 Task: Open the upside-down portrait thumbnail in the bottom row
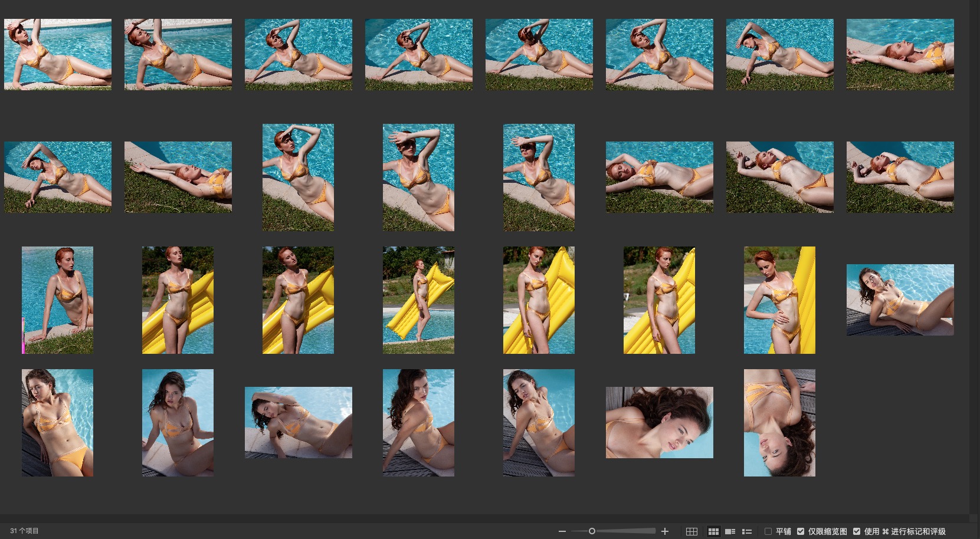(x=779, y=423)
